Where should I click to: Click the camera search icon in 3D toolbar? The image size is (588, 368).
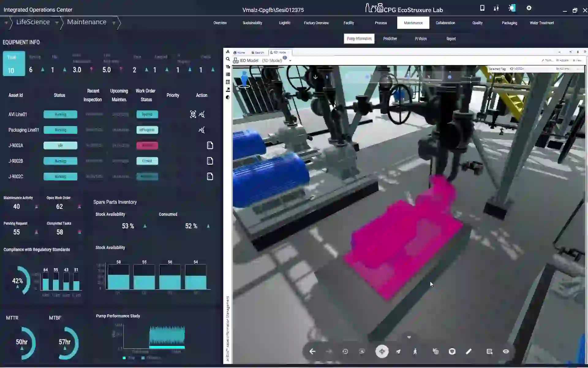coord(362,351)
